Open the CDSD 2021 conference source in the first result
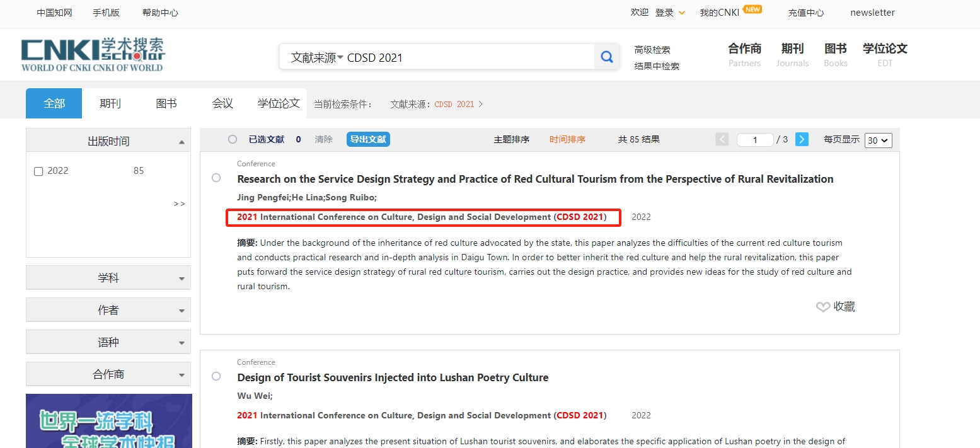 click(422, 217)
